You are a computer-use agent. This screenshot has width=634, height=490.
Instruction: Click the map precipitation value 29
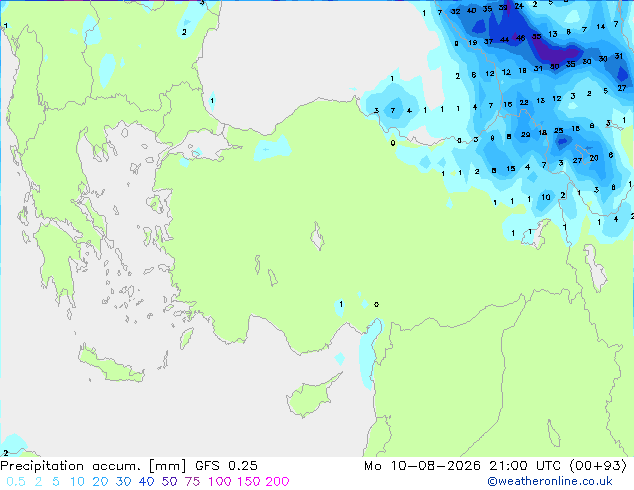point(525,135)
